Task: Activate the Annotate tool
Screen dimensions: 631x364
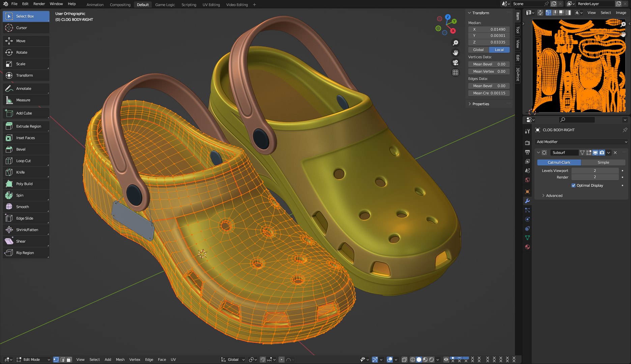Action: click(x=26, y=89)
